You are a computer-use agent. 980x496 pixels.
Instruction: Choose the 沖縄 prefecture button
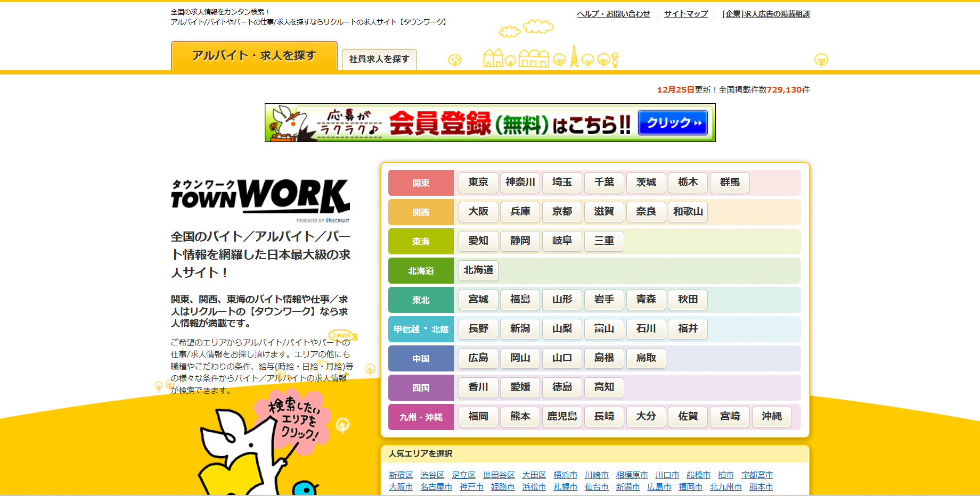[x=772, y=417]
